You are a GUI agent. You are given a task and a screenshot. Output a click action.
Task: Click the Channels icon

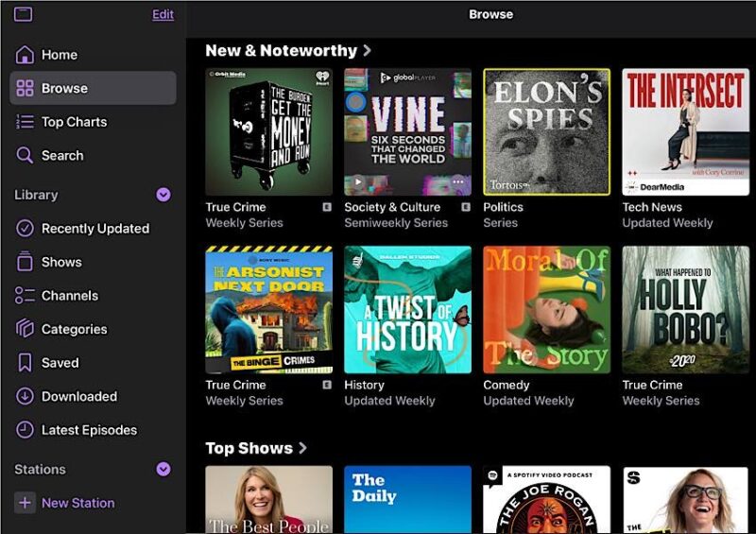click(25, 295)
